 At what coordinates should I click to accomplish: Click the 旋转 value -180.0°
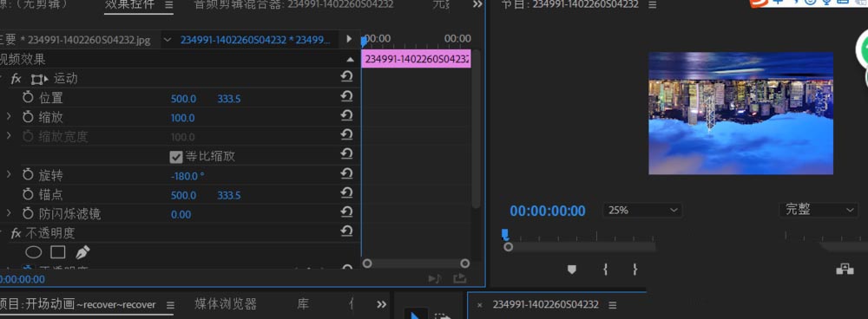(x=187, y=176)
